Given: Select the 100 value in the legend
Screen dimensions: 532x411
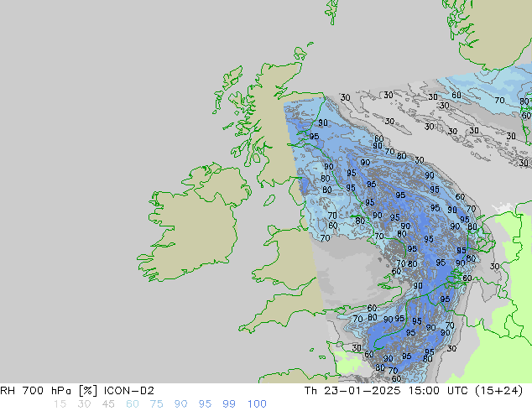Looking at the screenshot, I should (x=257, y=404).
